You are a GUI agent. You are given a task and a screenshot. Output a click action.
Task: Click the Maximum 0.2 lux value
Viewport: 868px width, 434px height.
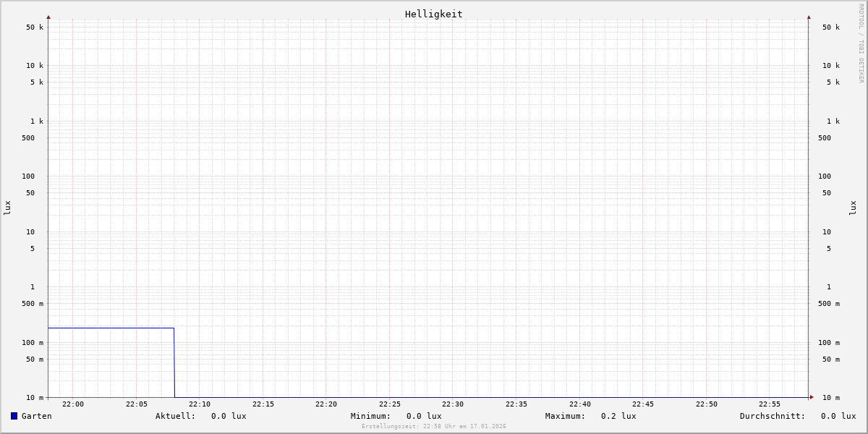click(618, 416)
